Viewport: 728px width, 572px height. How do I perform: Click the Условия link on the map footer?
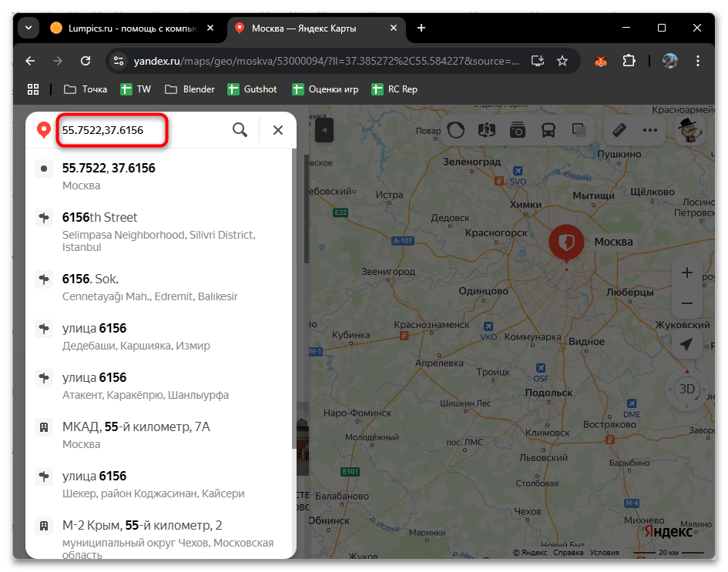(604, 552)
